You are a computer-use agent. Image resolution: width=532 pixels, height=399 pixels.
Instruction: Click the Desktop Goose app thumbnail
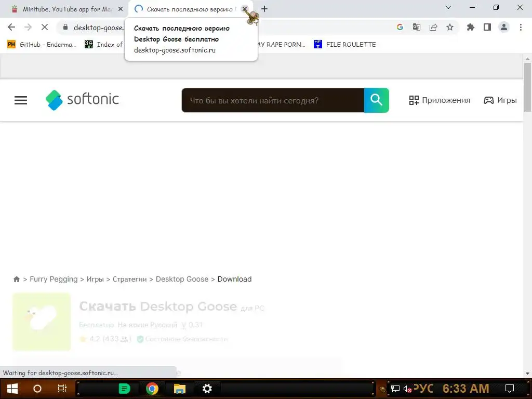click(42, 322)
